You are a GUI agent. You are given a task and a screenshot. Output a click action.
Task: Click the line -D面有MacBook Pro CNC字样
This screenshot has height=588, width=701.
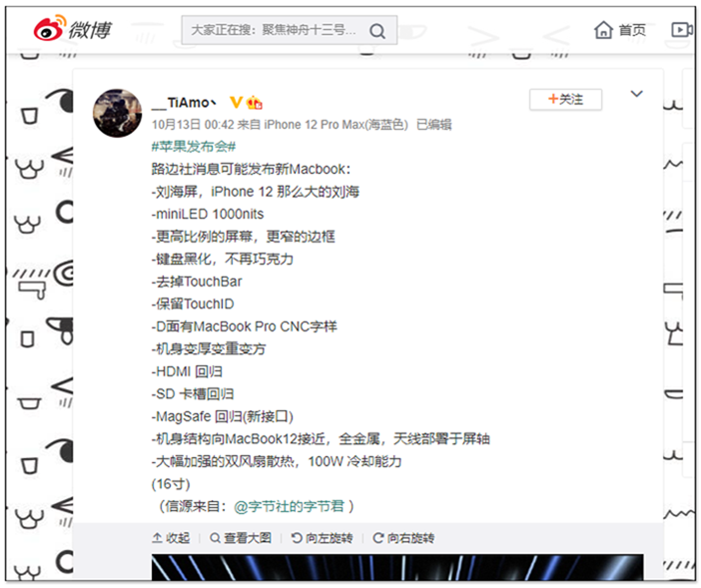tap(244, 326)
